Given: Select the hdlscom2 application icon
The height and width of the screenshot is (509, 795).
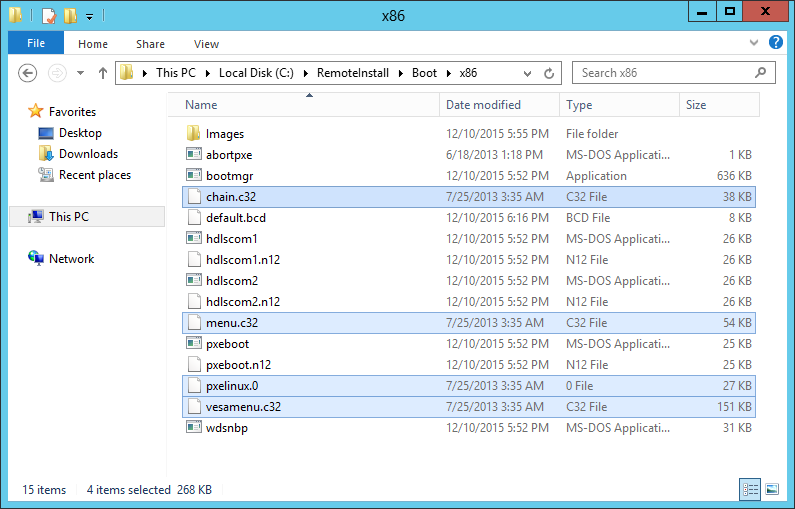Looking at the screenshot, I should pos(194,280).
